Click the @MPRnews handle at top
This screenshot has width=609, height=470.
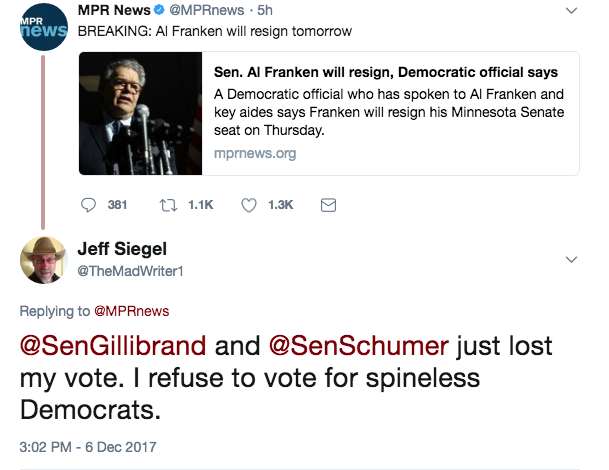(207, 10)
